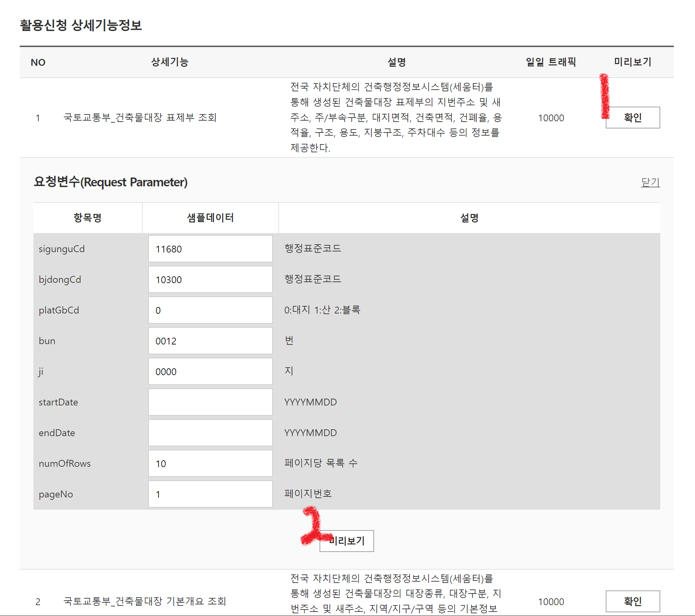Click the 일일 트래픽 column header

[x=551, y=62]
